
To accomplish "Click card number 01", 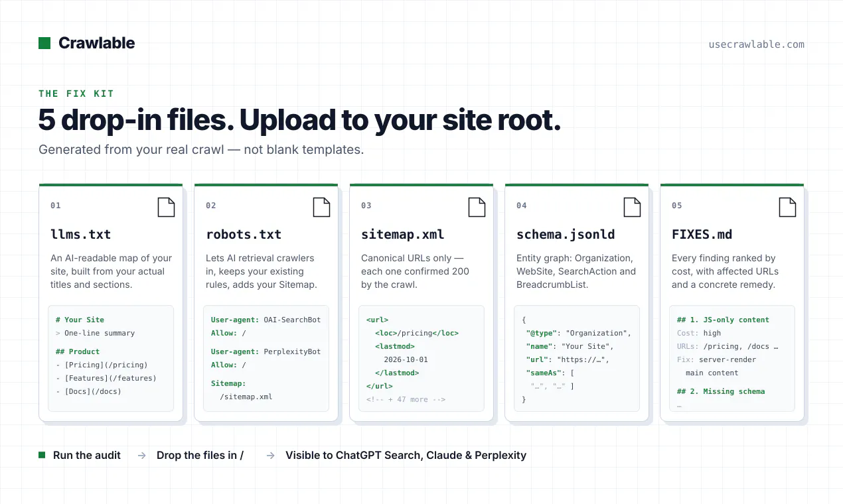I will pyautogui.click(x=56, y=206).
